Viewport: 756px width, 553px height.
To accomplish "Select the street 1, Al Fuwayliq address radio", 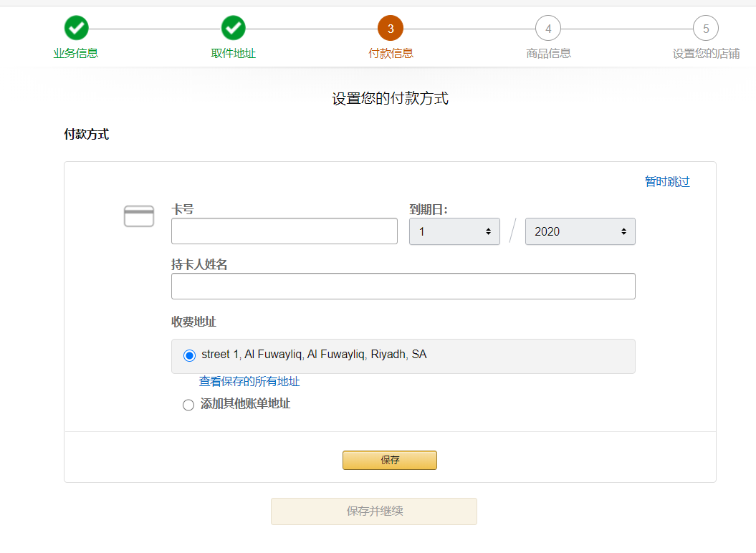I will (189, 355).
